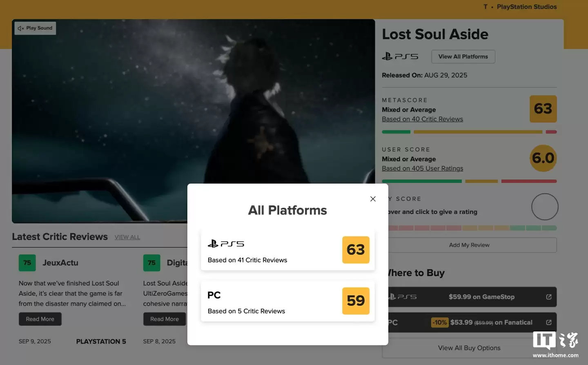Click the PS5 logo in the popup
Screen dimensions: 588x365
226,244
